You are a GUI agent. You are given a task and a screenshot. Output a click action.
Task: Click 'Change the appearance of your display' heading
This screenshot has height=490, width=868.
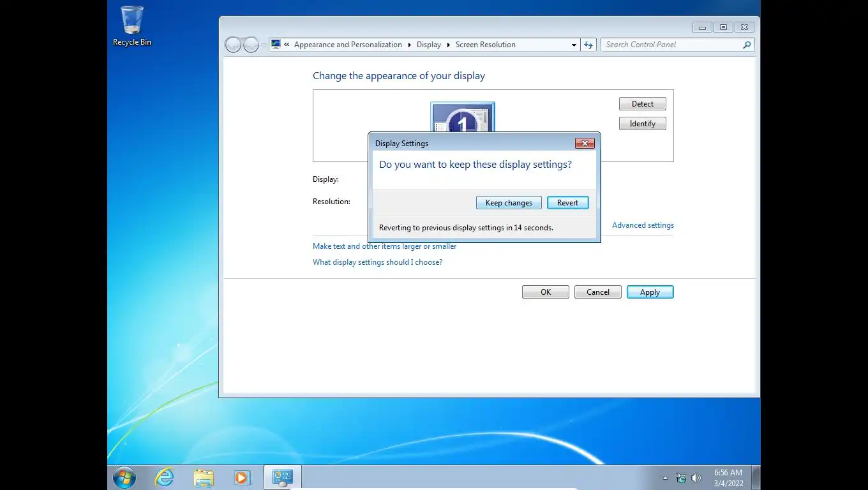tap(399, 76)
